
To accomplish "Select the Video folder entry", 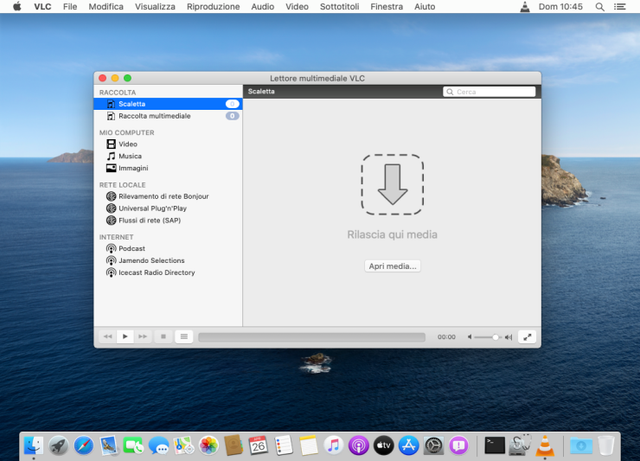I will pos(168,144).
